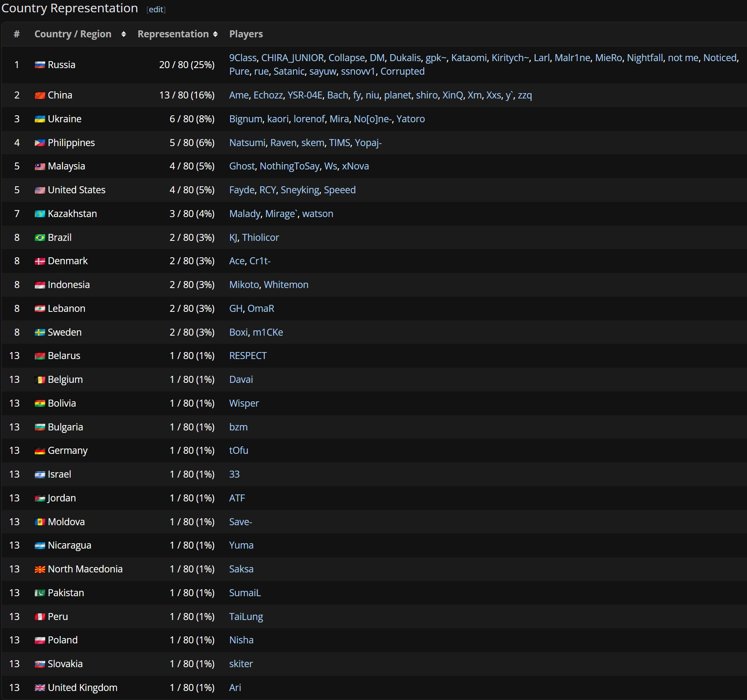This screenshot has width=747, height=700.
Task: Open player page for Nightfall
Action: tap(645, 58)
